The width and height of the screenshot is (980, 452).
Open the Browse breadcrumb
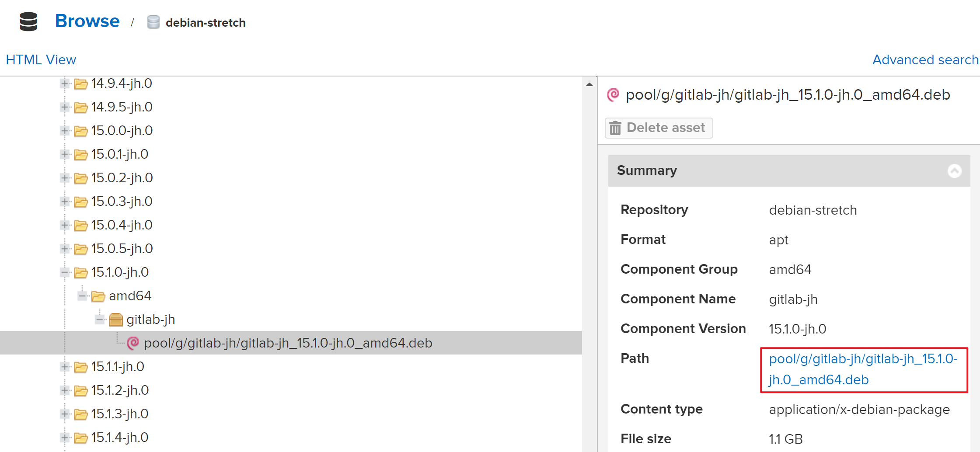point(87,21)
